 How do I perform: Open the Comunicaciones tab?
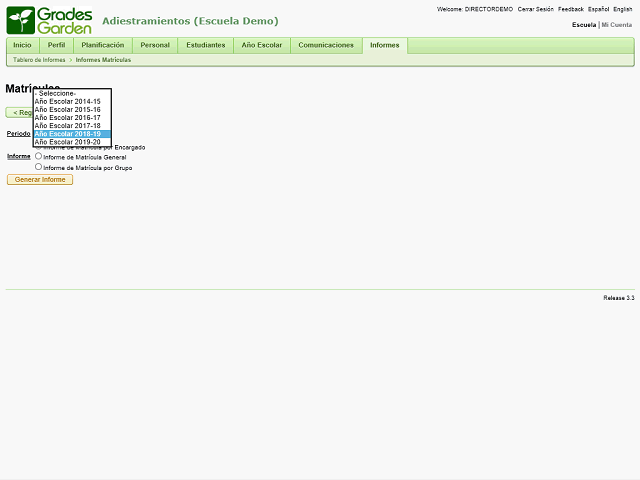click(326, 45)
